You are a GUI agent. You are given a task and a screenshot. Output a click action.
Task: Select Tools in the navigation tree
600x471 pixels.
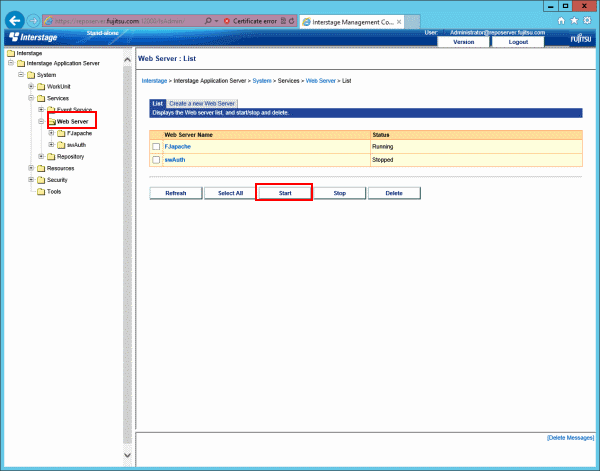54,192
